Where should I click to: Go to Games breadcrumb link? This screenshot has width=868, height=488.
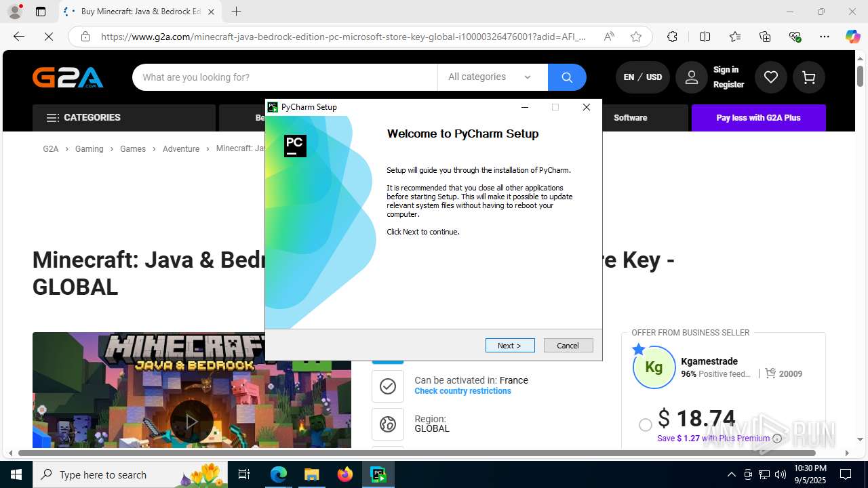tap(133, 149)
